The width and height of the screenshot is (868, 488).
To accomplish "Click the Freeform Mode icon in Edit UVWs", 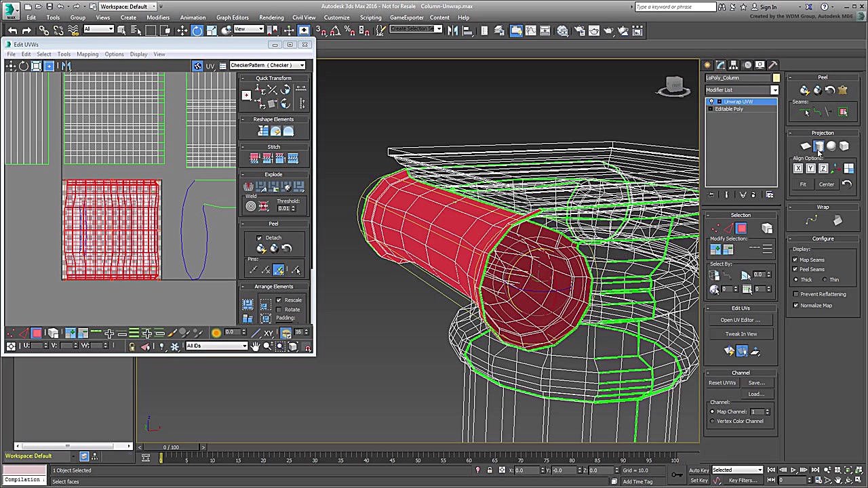I will click(49, 66).
